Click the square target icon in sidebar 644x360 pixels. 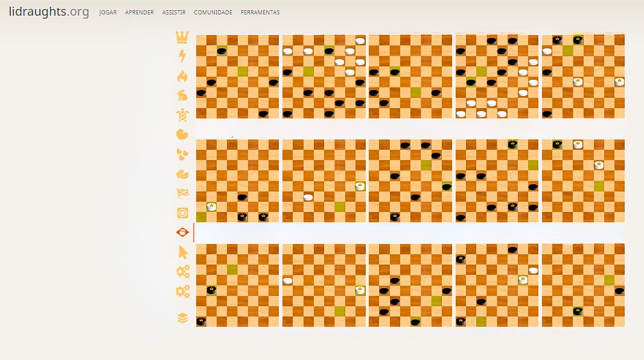pyautogui.click(x=182, y=213)
